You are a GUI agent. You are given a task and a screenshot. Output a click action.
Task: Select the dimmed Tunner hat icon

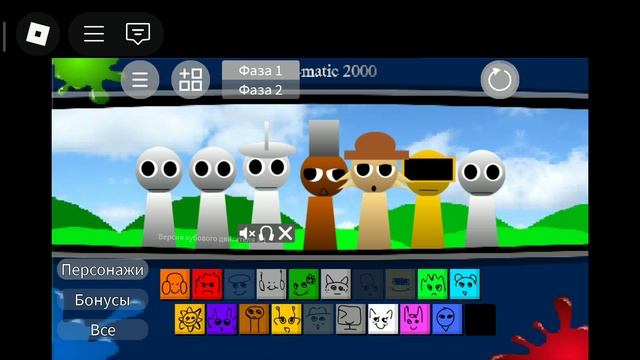click(x=318, y=319)
